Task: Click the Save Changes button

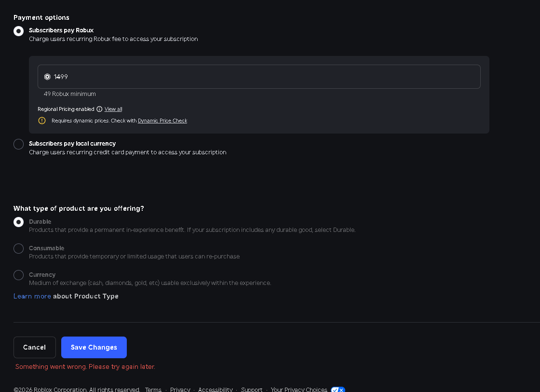Action: 94,347
